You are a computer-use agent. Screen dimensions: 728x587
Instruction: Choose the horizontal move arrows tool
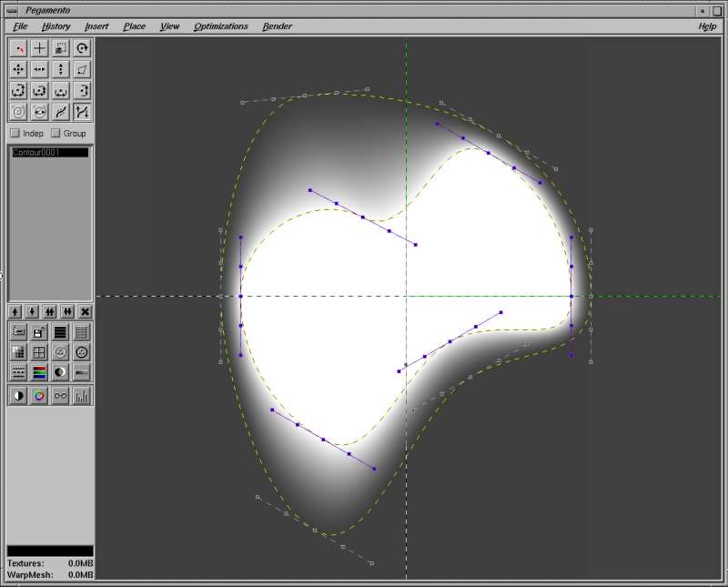[39, 69]
